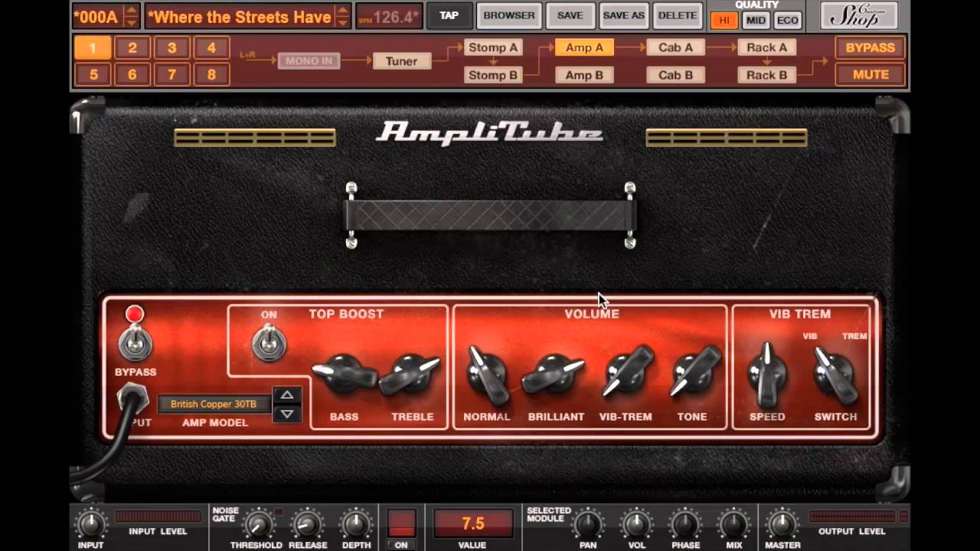980x551 pixels.
Task: Toggle the MONO IN routing
Action: pyautogui.click(x=309, y=61)
